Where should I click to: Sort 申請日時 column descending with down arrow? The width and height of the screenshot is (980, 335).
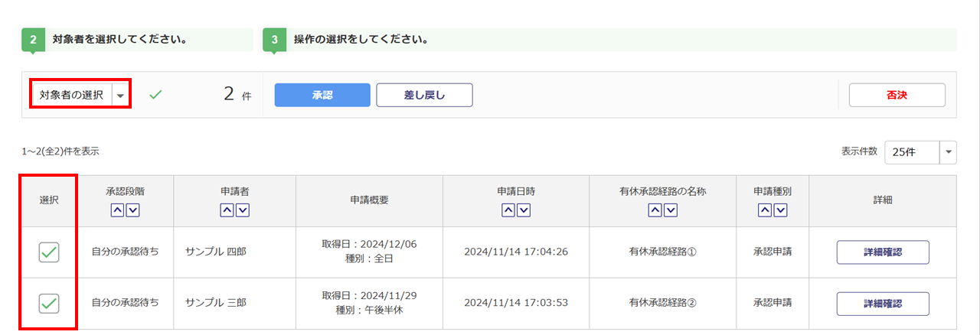(x=523, y=210)
